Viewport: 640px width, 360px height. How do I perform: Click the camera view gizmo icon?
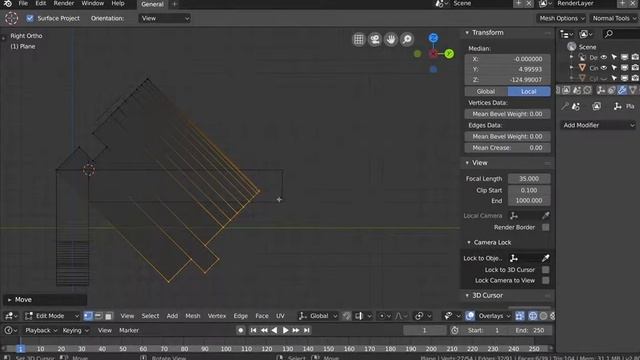tap(375, 39)
